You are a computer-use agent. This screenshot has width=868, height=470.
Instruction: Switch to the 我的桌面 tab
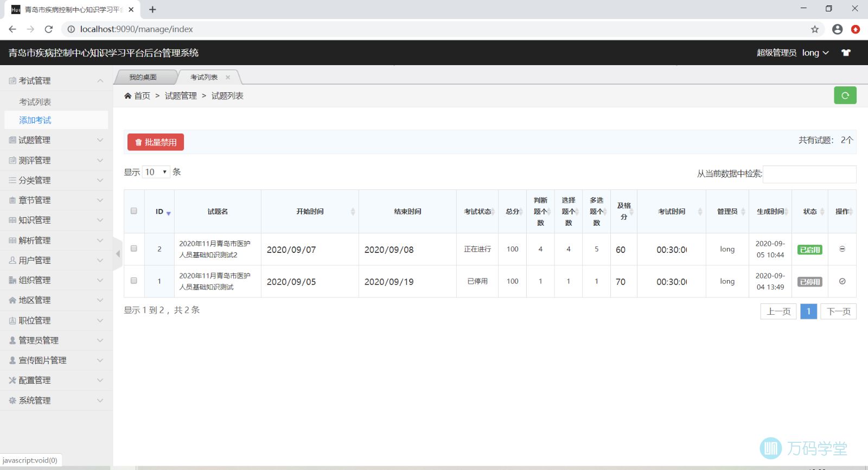(x=143, y=77)
